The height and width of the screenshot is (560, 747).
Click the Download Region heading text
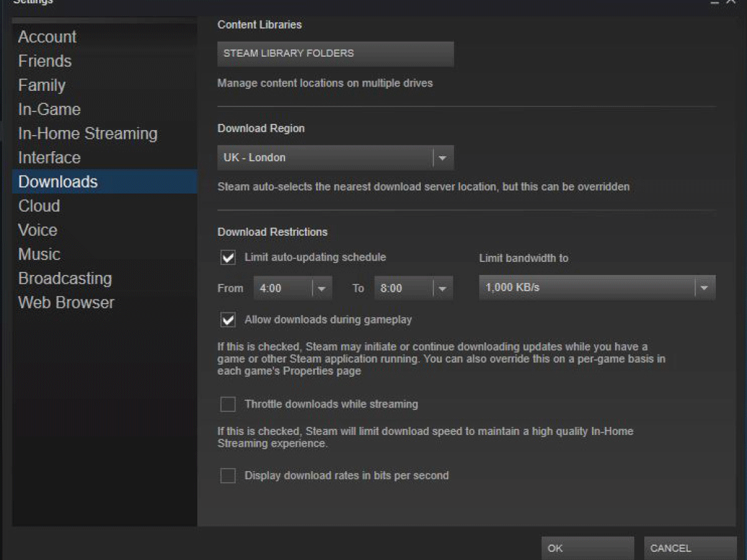pyautogui.click(x=261, y=129)
